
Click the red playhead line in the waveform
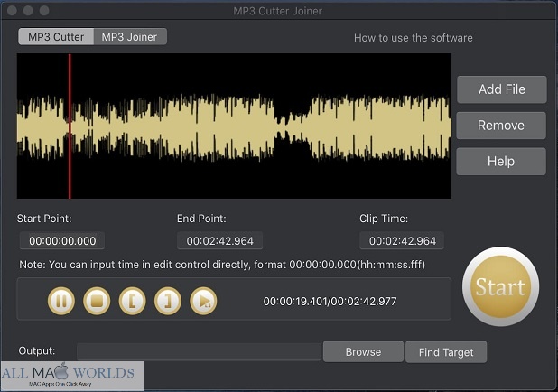tap(70, 126)
